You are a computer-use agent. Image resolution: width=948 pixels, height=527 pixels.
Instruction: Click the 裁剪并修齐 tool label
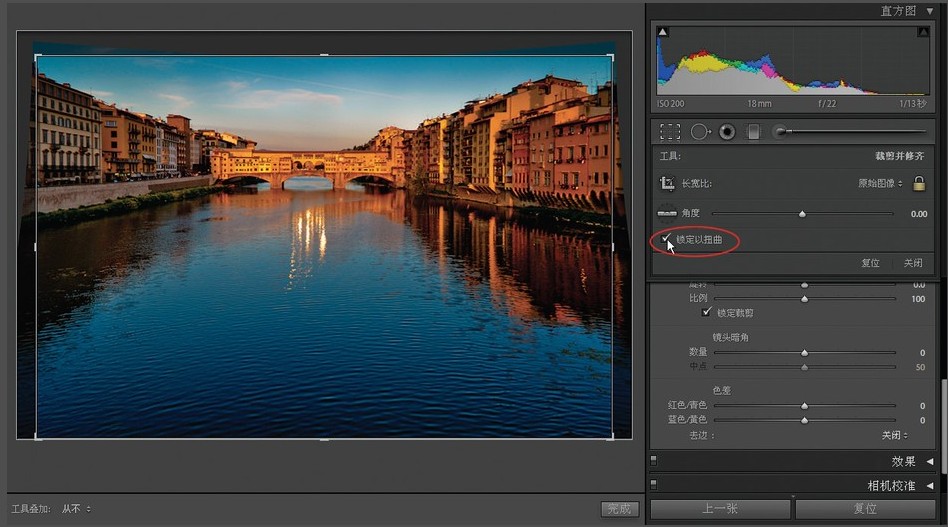[900, 156]
